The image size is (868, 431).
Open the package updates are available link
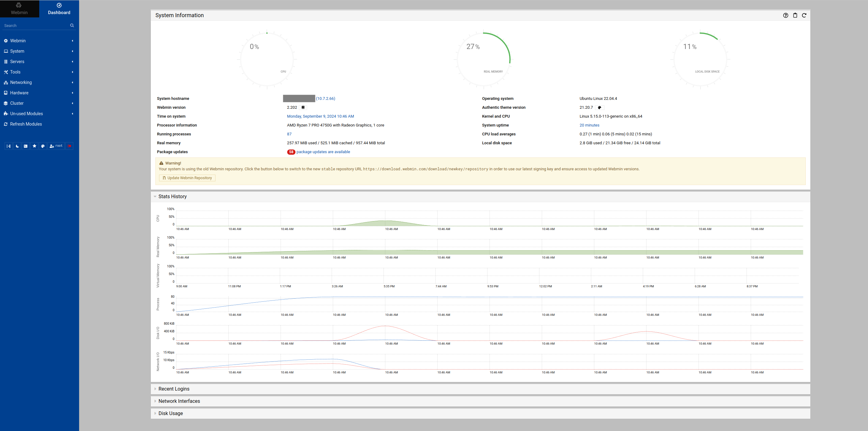(323, 152)
